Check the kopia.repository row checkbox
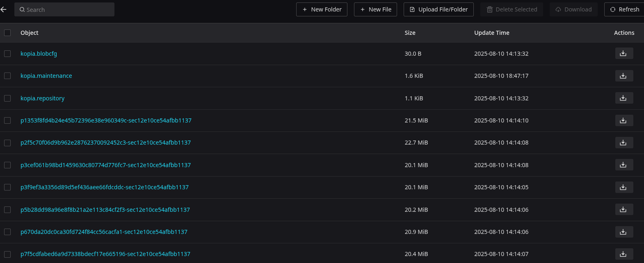This screenshot has height=263, width=644. tap(7, 98)
